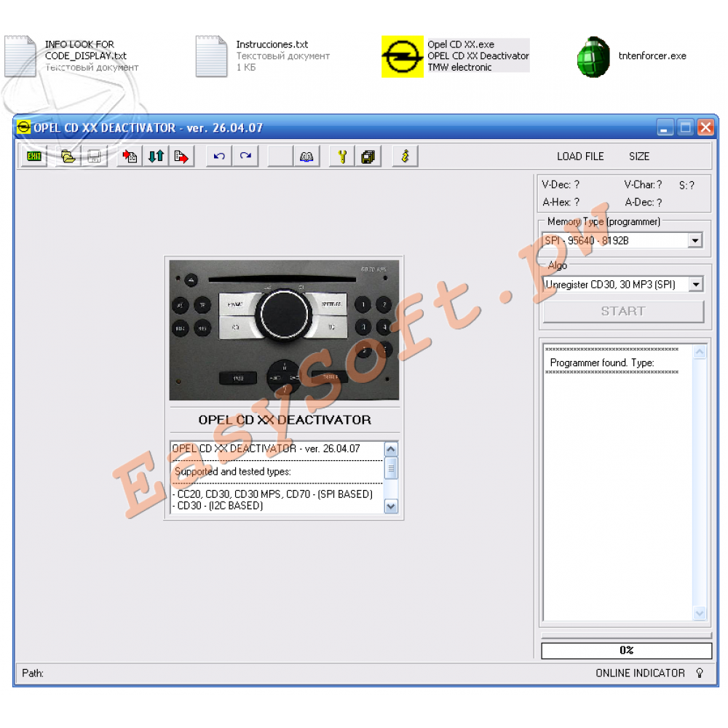This screenshot has width=728, height=728.
Task: Click the open book toolbar icon
Action: [306, 157]
